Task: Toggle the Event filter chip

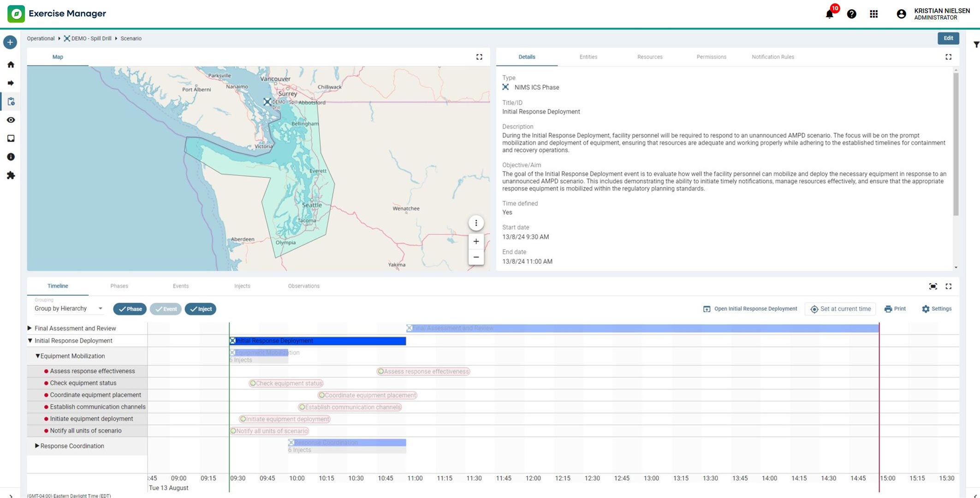Action: 166,309
